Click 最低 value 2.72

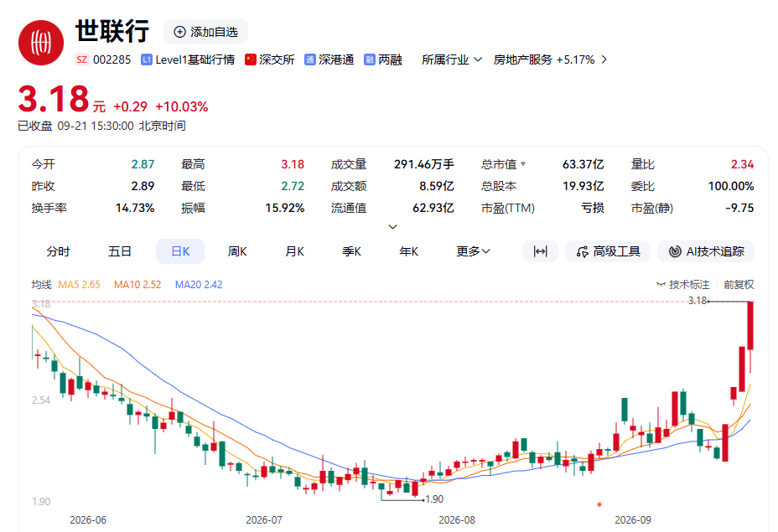pos(293,186)
